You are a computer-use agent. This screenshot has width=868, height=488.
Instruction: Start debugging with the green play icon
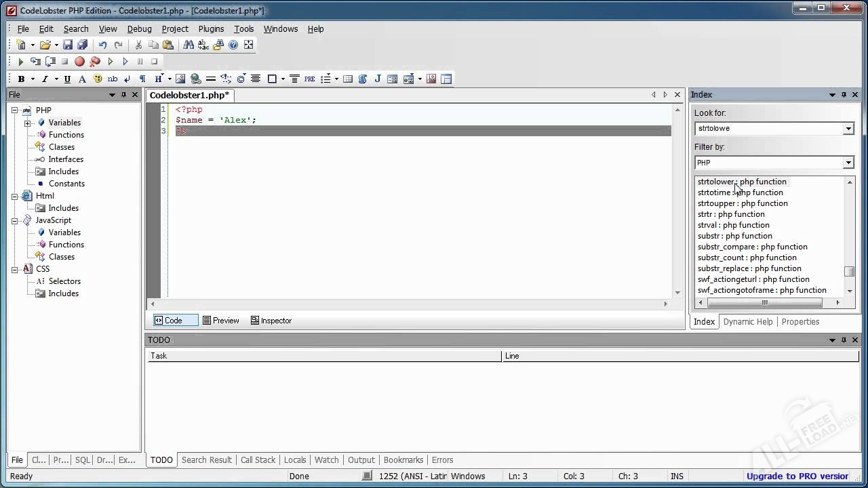pos(20,62)
